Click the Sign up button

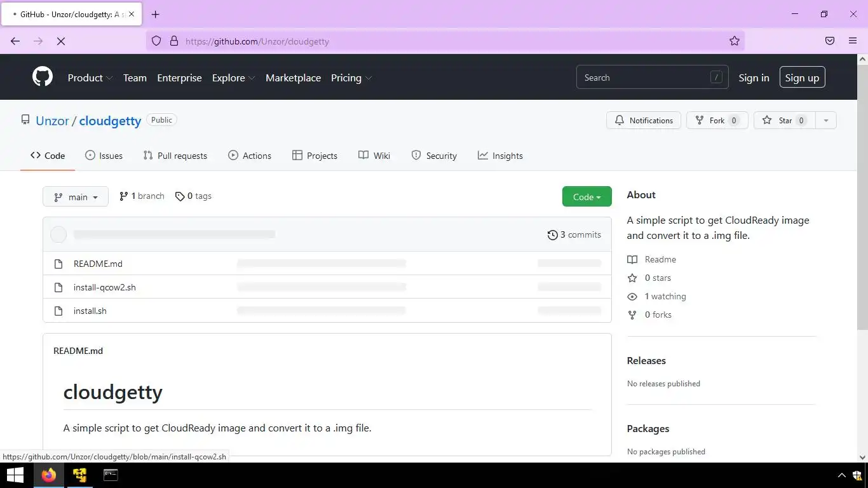pyautogui.click(x=802, y=78)
